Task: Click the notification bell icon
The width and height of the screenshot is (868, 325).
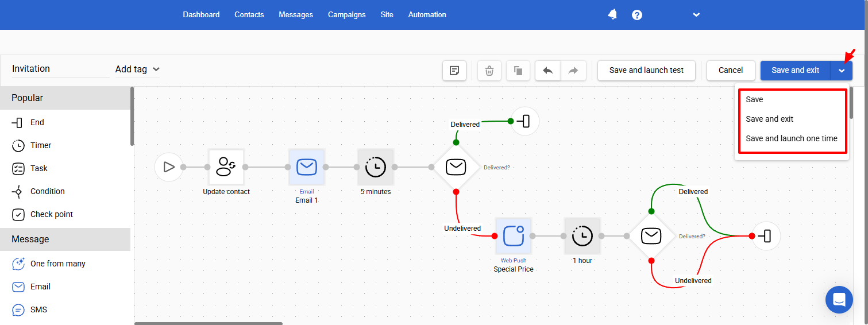Action: tap(612, 15)
